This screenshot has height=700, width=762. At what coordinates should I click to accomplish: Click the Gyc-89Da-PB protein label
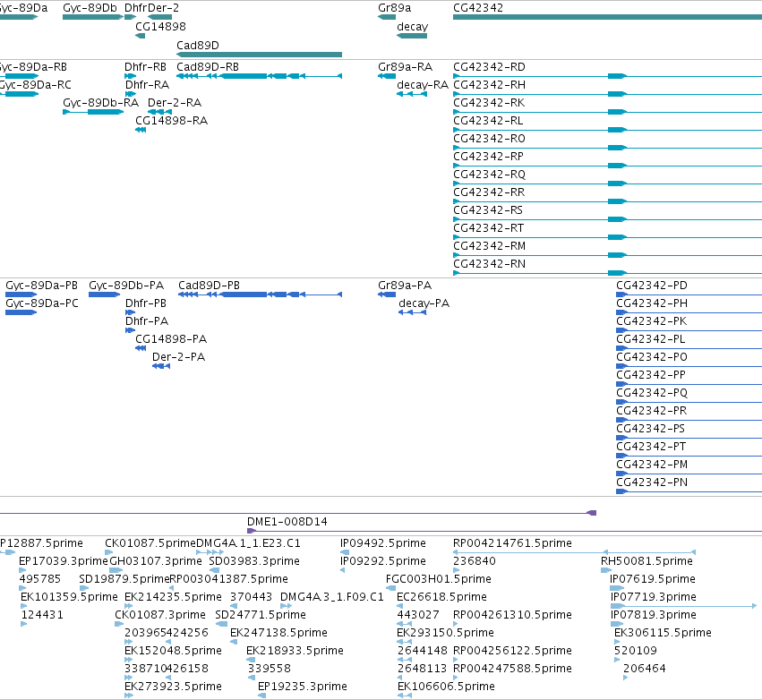coord(42,286)
